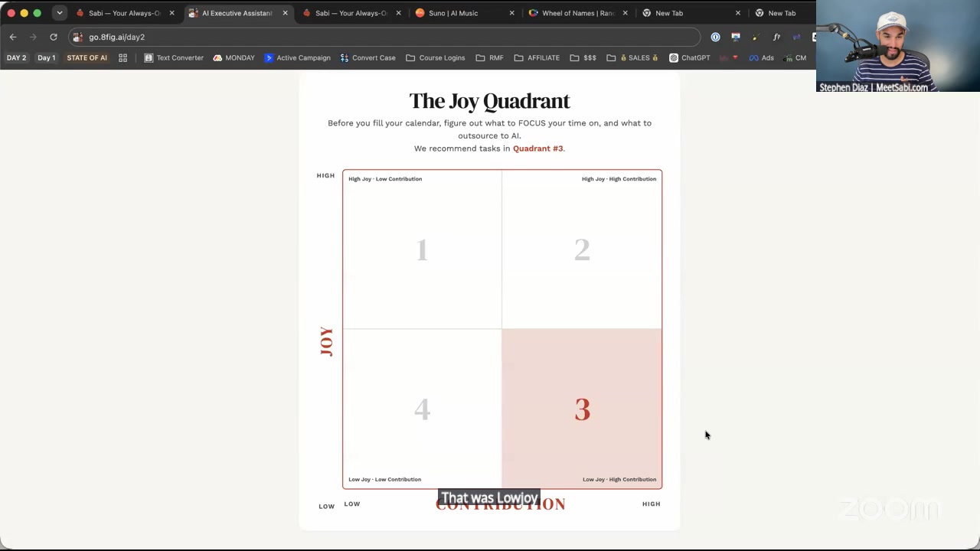This screenshot has height=551, width=980.
Task: Open the ChatGPT bookmark
Action: click(690, 57)
